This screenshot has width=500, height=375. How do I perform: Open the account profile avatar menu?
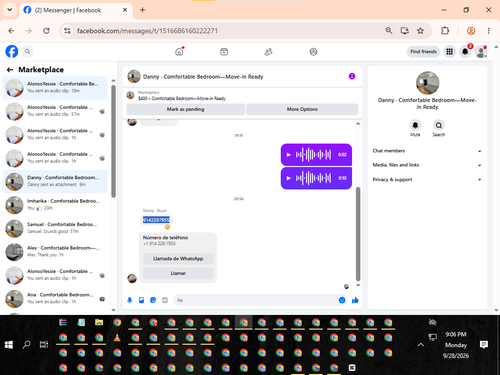click(481, 52)
